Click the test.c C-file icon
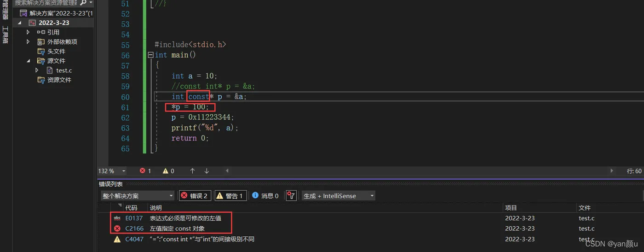 click(x=50, y=70)
